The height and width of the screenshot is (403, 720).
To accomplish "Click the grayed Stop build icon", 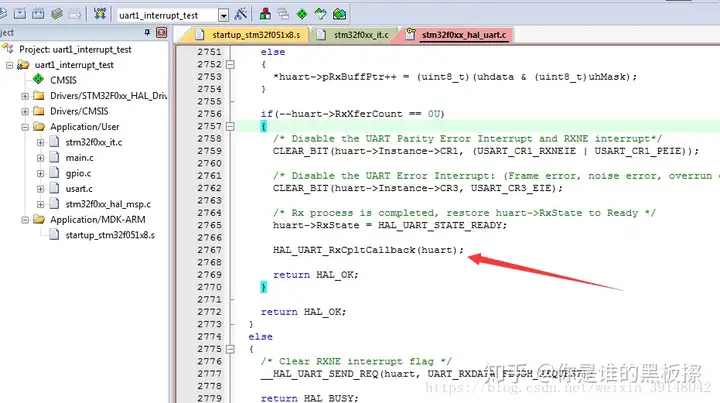I will (x=74, y=14).
